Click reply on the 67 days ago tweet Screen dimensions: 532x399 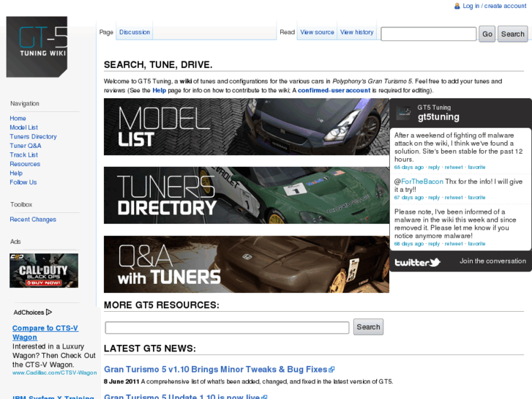point(434,197)
